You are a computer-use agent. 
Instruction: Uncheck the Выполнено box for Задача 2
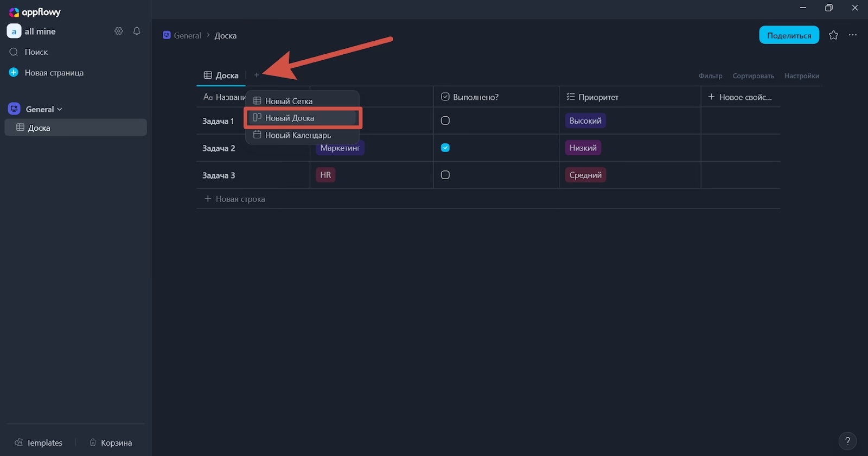coord(445,148)
